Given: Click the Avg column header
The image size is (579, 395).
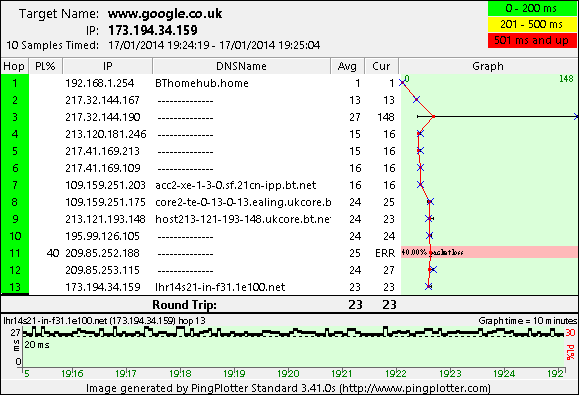Looking at the screenshot, I should pos(347,66).
